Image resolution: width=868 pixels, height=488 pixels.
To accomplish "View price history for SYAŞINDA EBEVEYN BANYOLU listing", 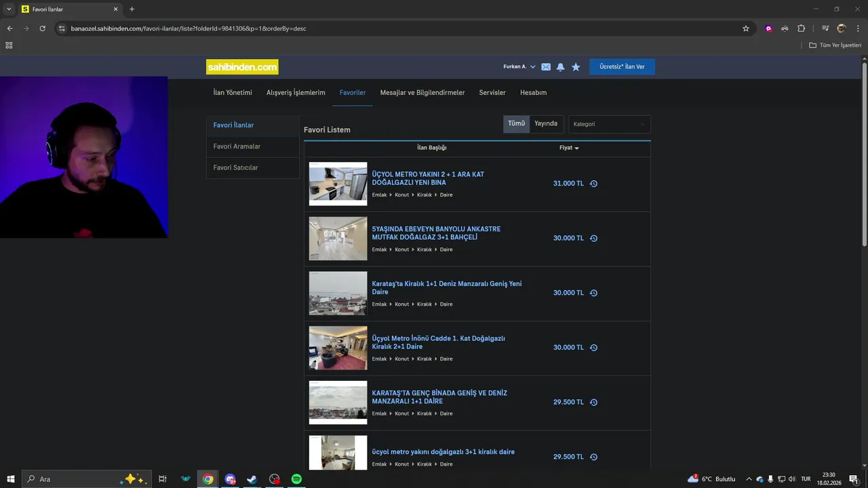I will coord(593,239).
